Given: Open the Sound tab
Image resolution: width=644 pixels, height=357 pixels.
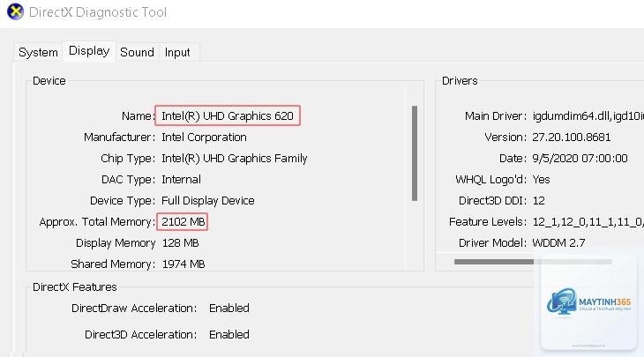Looking at the screenshot, I should (137, 53).
